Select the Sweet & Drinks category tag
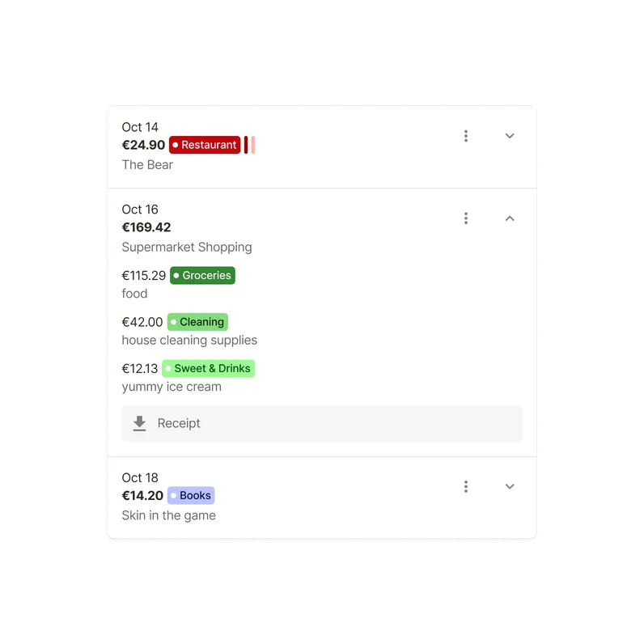 point(208,369)
